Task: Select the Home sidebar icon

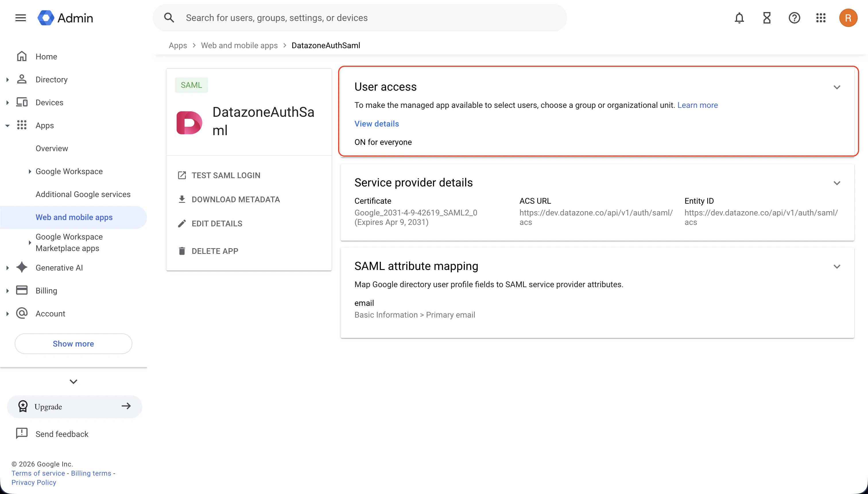Action: pyautogui.click(x=22, y=56)
